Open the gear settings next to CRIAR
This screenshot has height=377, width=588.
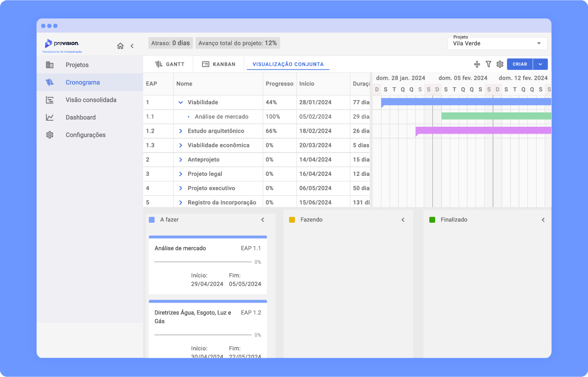(x=500, y=64)
